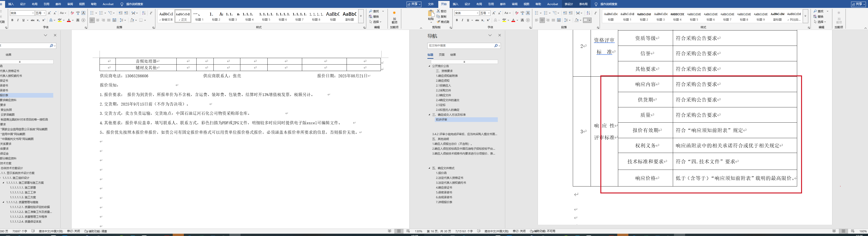Open Select (选择) dropdown in right window
868x236 pixels.
click(819, 22)
